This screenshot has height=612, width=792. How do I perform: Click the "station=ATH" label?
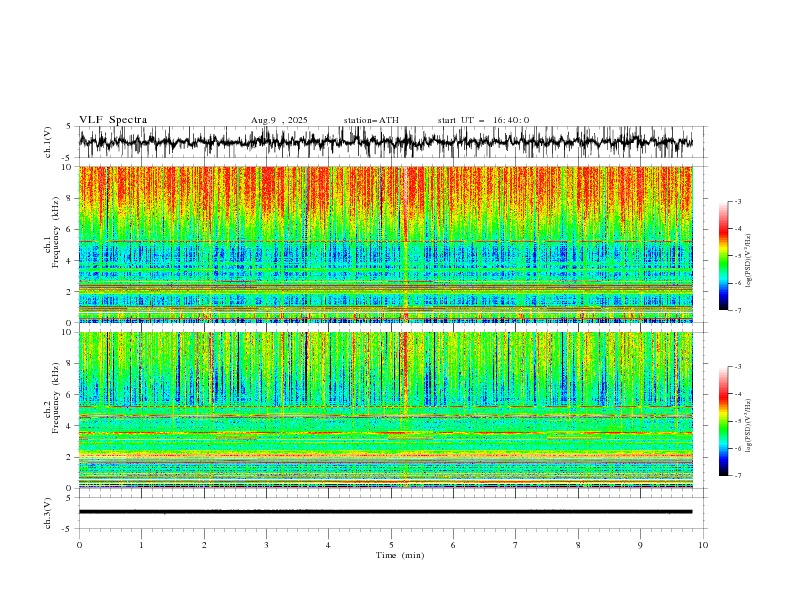point(371,120)
